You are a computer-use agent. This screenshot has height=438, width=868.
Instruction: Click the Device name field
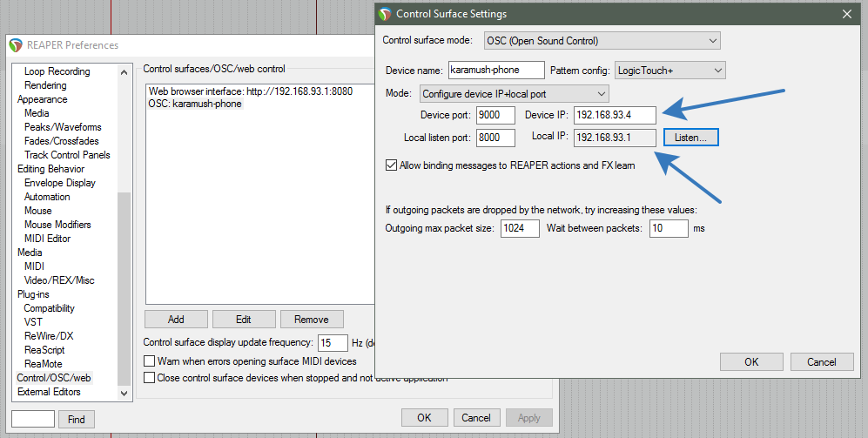coord(496,70)
